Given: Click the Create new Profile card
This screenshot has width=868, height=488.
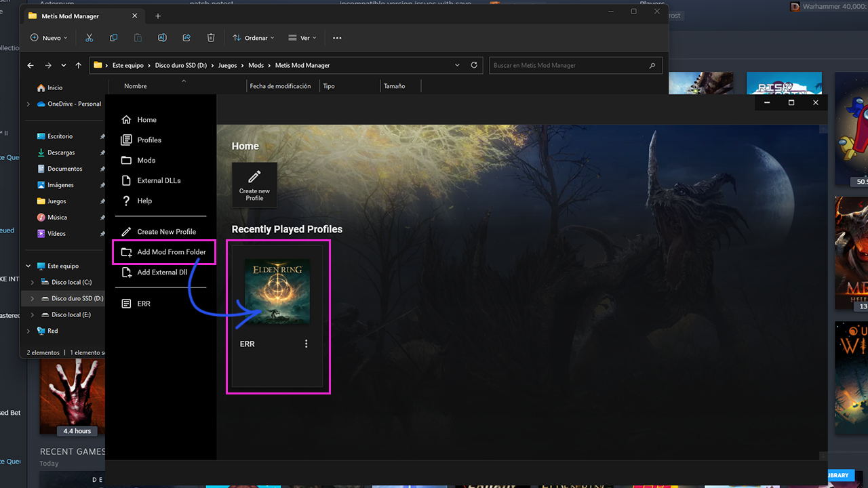Looking at the screenshot, I should (254, 185).
